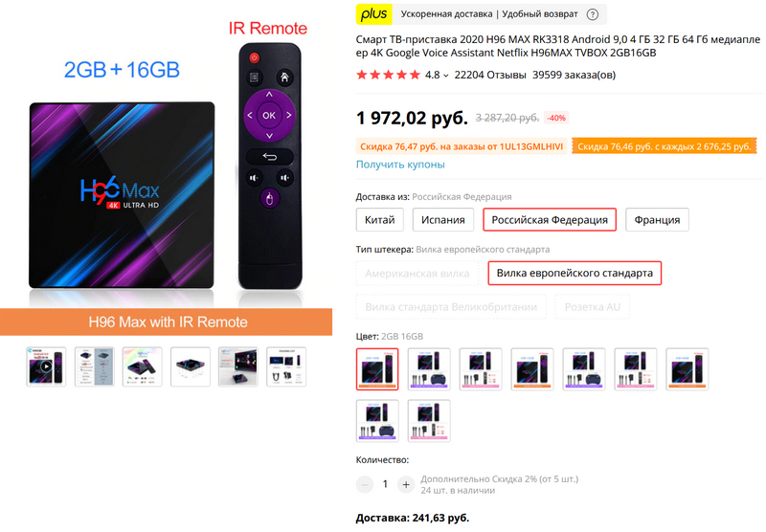Pick the second variant swatch with keyboard
Viewport: 766px width, 532px height.
(429, 369)
